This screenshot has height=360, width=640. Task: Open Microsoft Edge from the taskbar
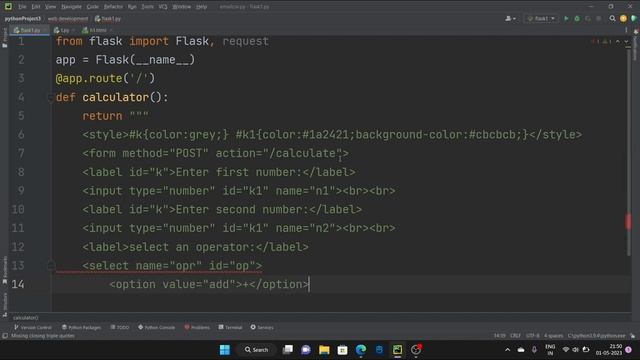click(x=361, y=350)
